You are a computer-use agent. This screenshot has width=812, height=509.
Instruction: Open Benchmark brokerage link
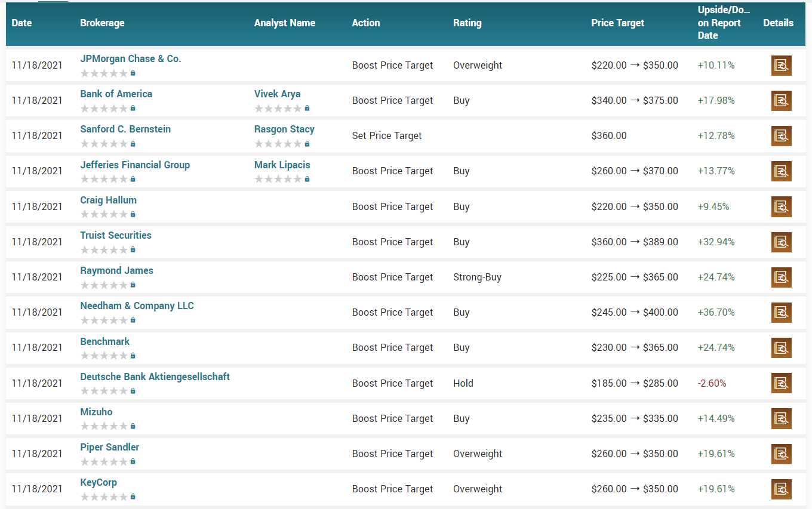[105, 341]
